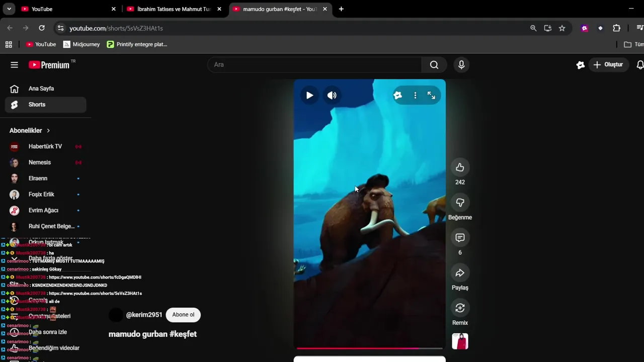Subscribe with the Abone ol button

[x=183, y=315]
